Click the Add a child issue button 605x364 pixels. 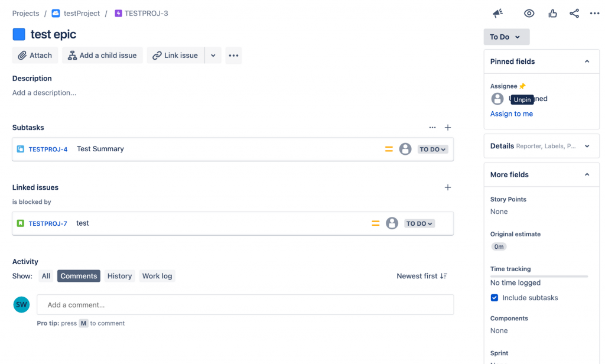(102, 55)
